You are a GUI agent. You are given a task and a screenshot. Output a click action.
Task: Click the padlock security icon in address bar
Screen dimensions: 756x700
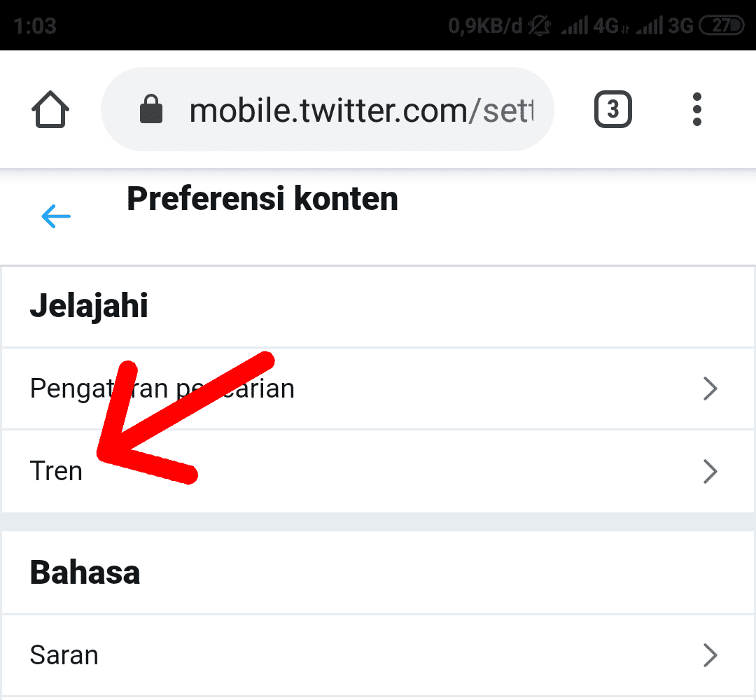[x=151, y=109]
